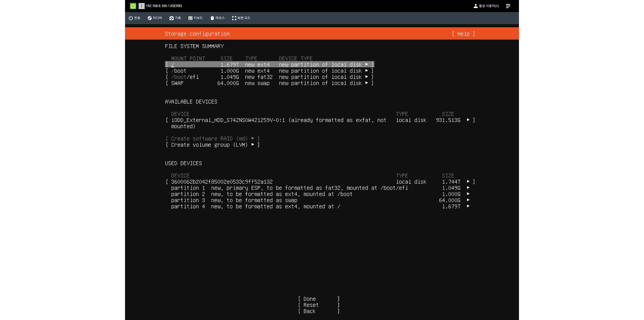
Task: Click the active users person icon
Action: 475,6
